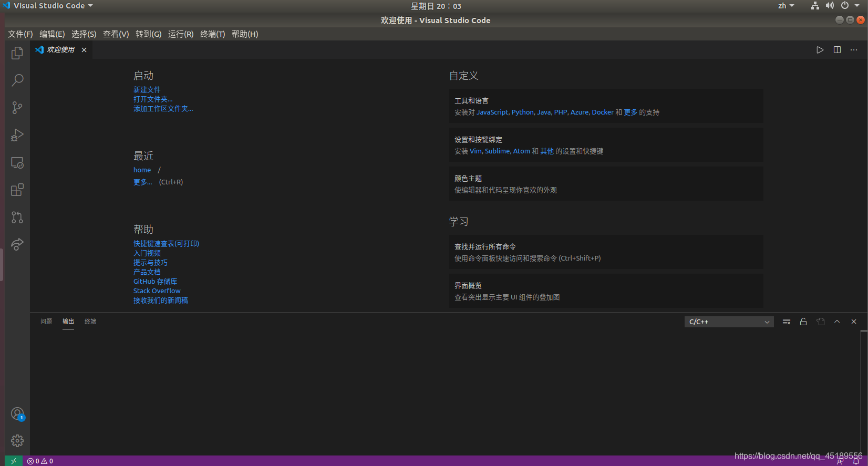Viewport: 868px width, 466px height.
Task: Open the recent home folder link
Action: point(142,170)
